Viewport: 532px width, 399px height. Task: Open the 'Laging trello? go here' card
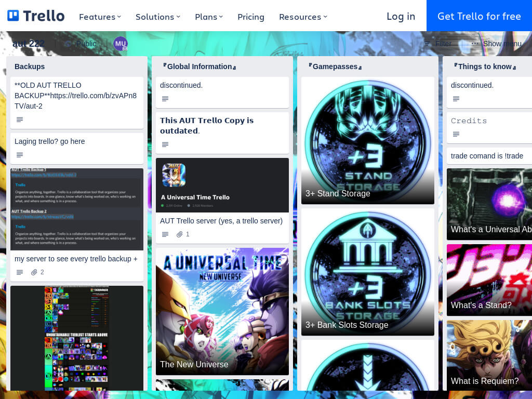77,148
